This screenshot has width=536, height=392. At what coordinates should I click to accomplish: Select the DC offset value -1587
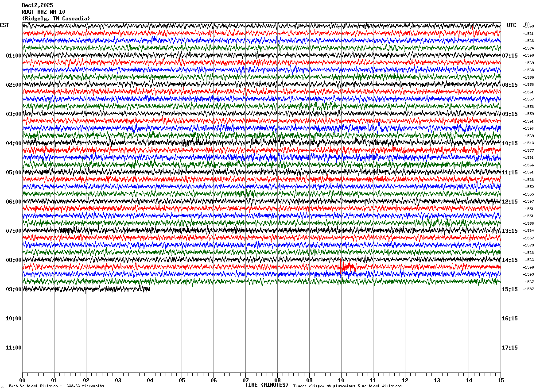click(528, 289)
